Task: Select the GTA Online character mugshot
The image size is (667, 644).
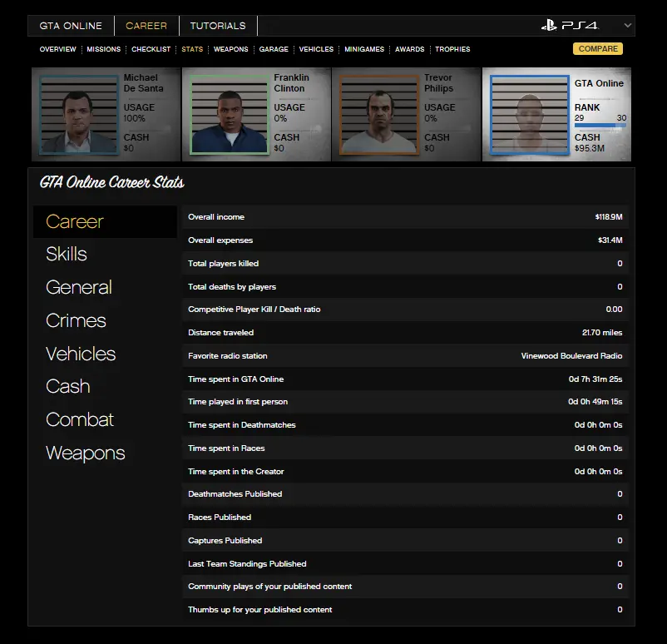Action: (529, 115)
